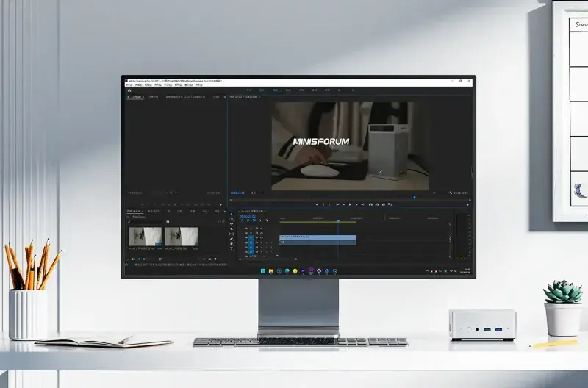Screen dimensions: 588x388
Task: Select the Pen tool in the tools panel
Action: coord(232,240)
